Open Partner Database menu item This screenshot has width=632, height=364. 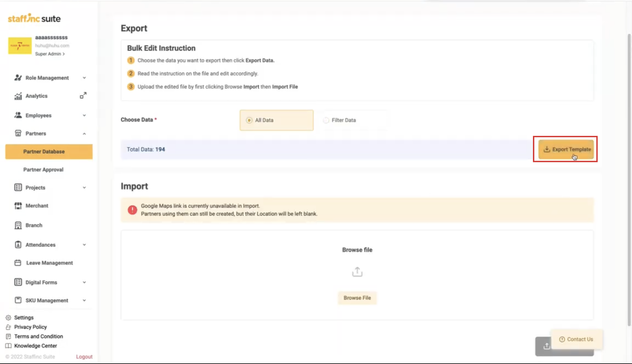(x=49, y=152)
